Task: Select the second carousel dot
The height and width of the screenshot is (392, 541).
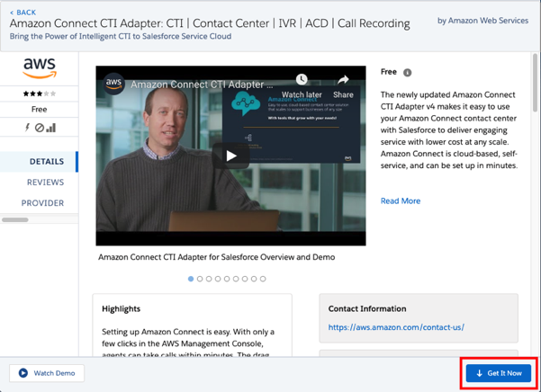Action: pyautogui.click(x=200, y=279)
